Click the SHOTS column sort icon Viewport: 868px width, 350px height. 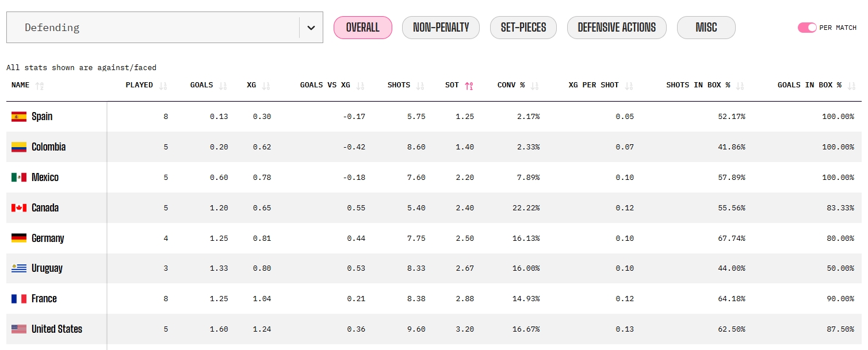click(420, 86)
